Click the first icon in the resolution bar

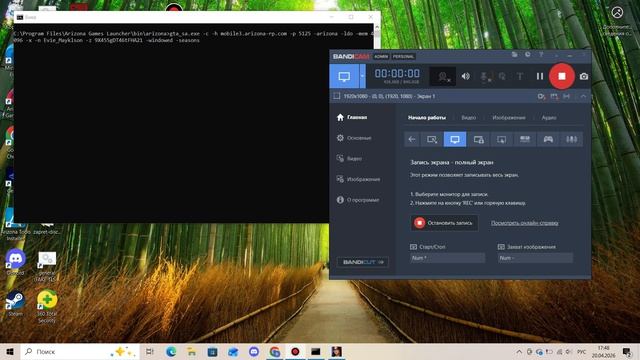541,96
